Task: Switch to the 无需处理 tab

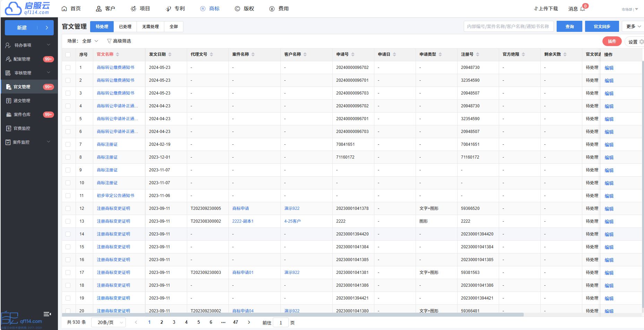Action: coord(150,27)
